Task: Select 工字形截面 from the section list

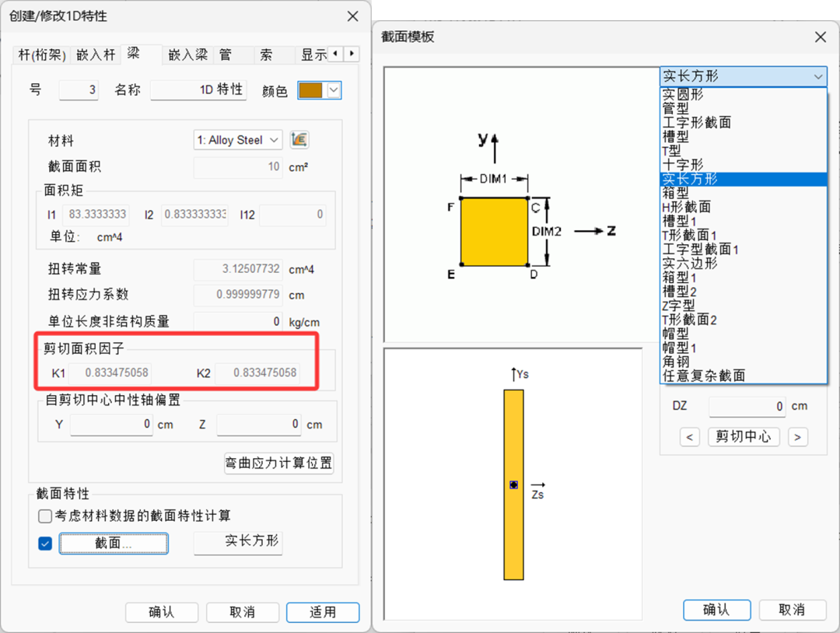Action: [696, 122]
